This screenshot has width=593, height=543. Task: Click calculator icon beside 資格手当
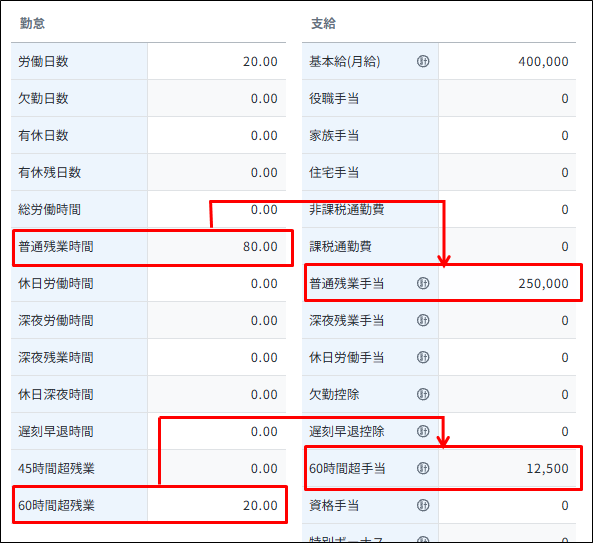(x=423, y=505)
